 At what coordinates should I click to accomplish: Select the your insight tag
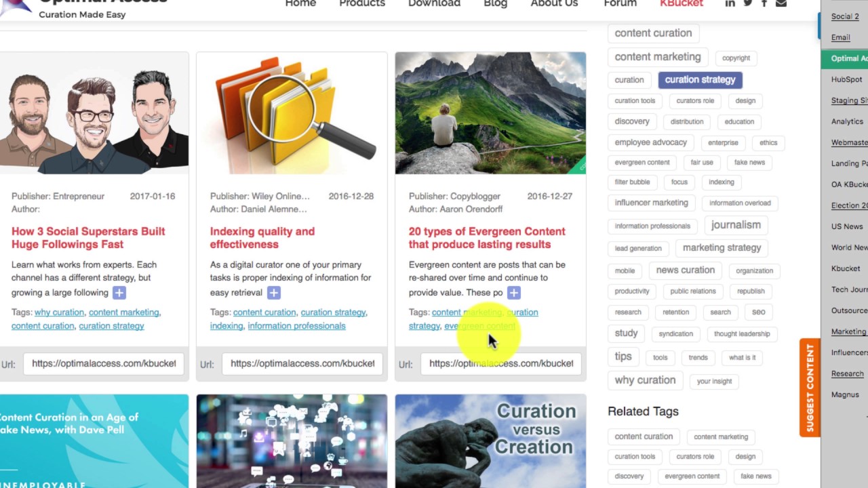[714, 382]
